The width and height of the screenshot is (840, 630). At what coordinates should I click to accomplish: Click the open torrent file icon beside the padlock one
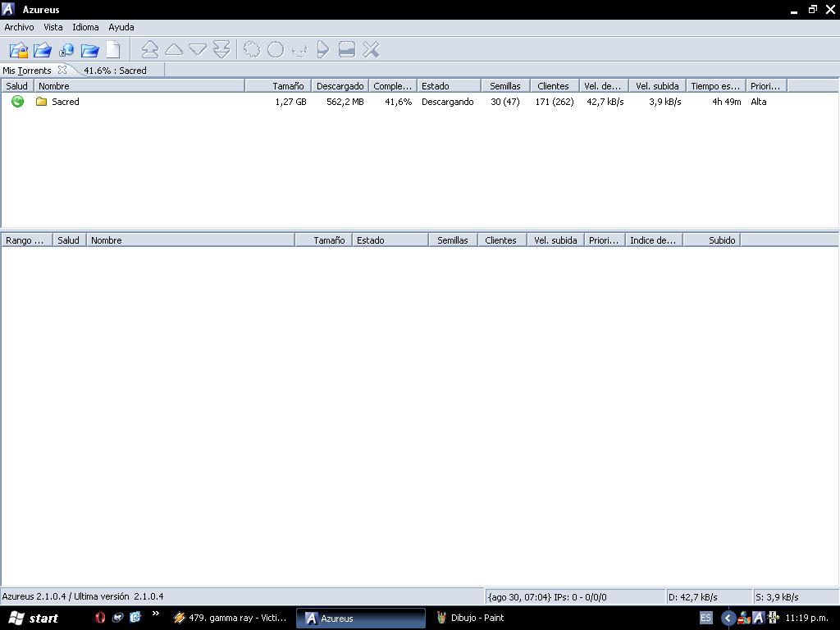coord(43,50)
